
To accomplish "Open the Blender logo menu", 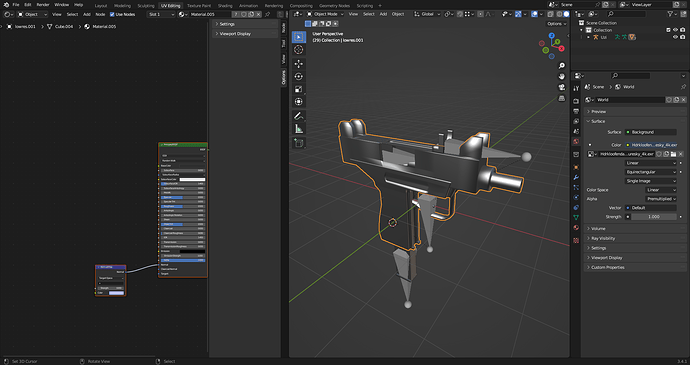I will point(6,4).
